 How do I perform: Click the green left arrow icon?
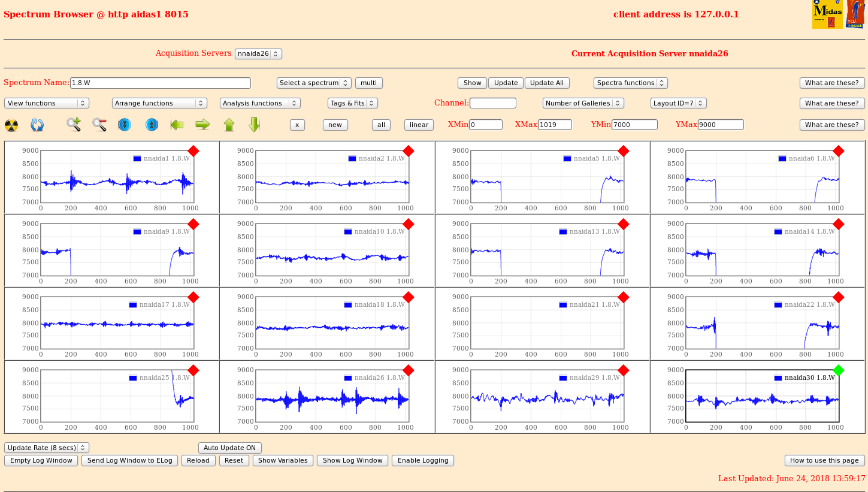(177, 125)
